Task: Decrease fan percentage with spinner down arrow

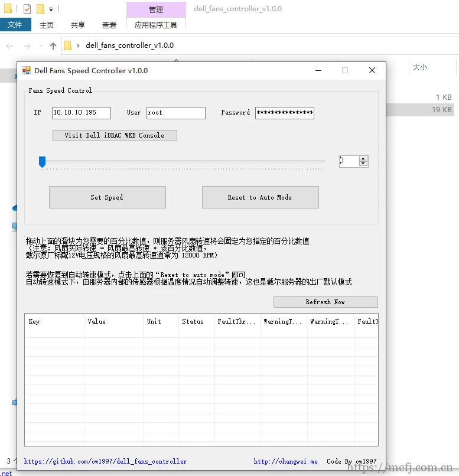Action: pos(363,164)
